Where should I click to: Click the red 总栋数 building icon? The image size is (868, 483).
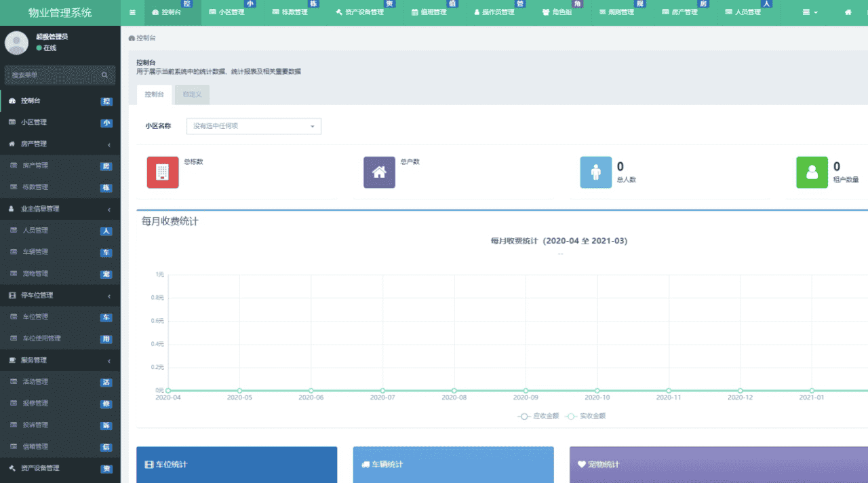[163, 172]
